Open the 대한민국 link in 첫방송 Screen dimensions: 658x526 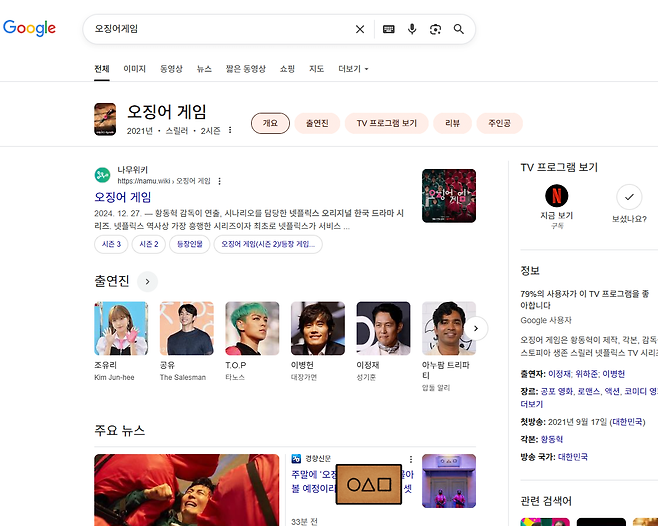[627, 421]
